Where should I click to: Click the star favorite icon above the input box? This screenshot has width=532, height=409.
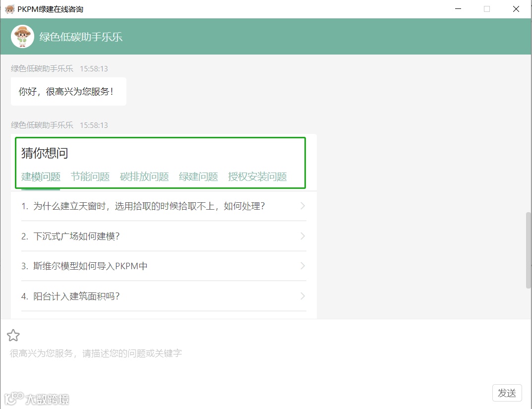[13, 336]
